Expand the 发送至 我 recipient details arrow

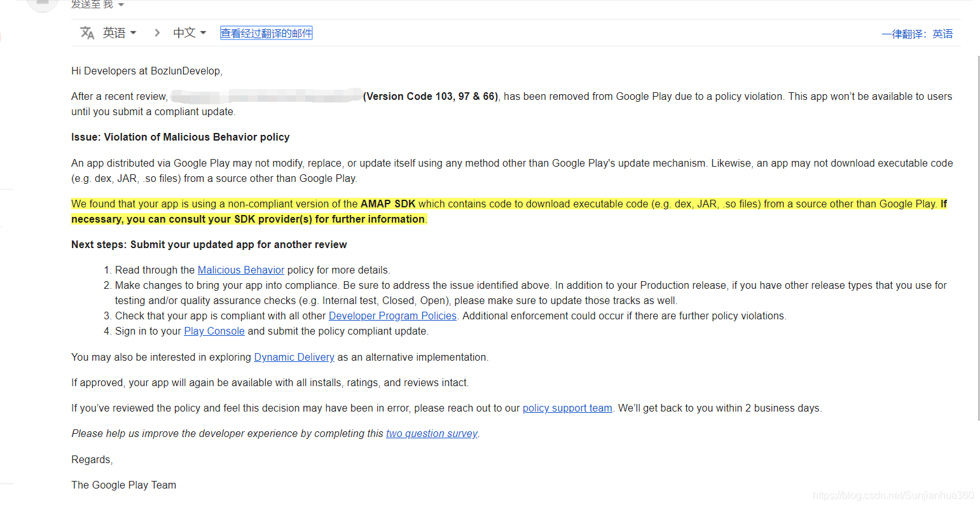click(x=121, y=5)
